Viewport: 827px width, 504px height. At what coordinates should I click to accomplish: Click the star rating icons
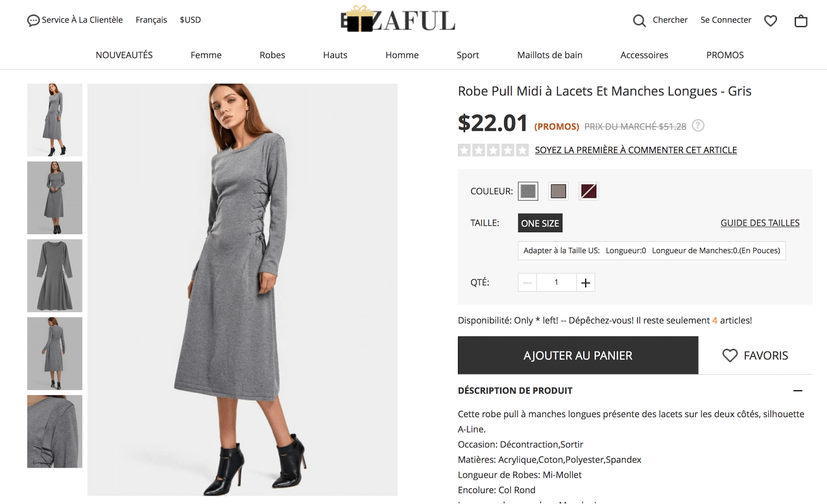493,150
